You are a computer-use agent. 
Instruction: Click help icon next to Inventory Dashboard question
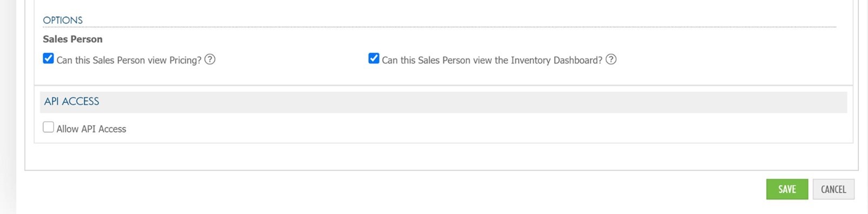(x=611, y=59)
